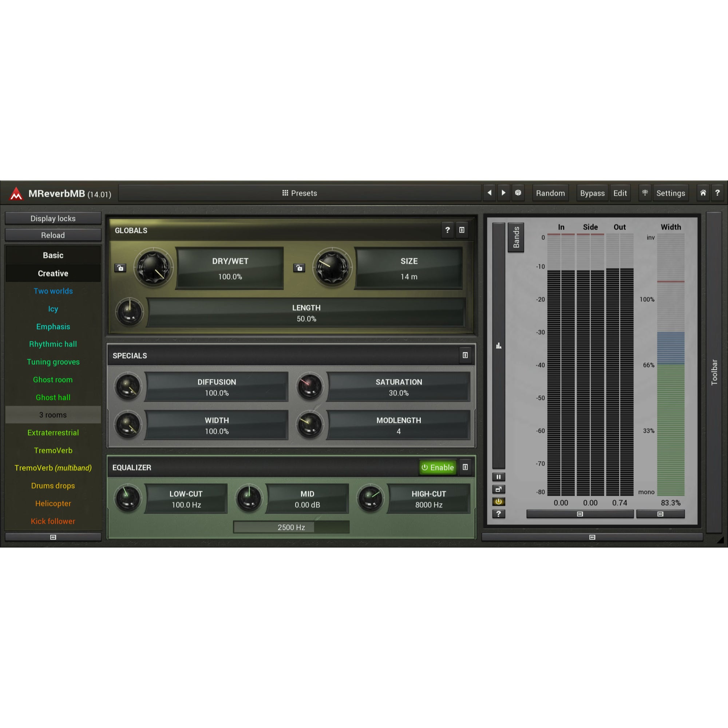Choose the Ghost hall preset
The height and width of the screenshot is (728, 728).
pos(53,397)
